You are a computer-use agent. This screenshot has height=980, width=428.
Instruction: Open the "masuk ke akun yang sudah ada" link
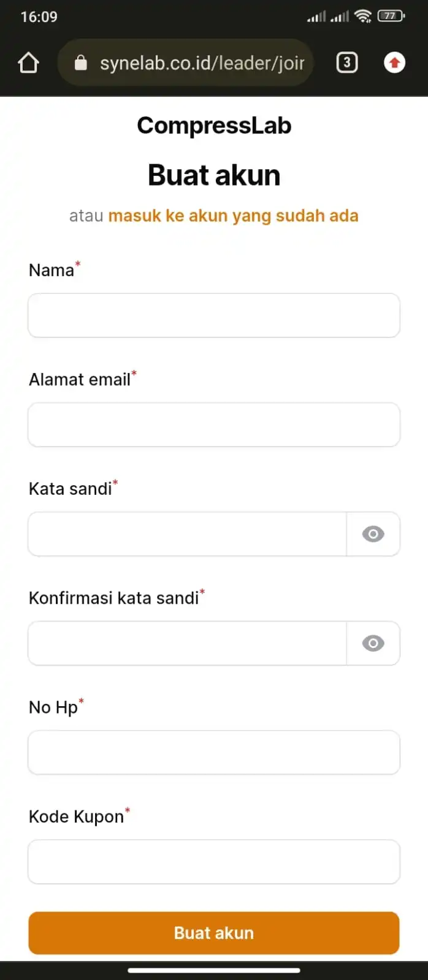point(233,216)
